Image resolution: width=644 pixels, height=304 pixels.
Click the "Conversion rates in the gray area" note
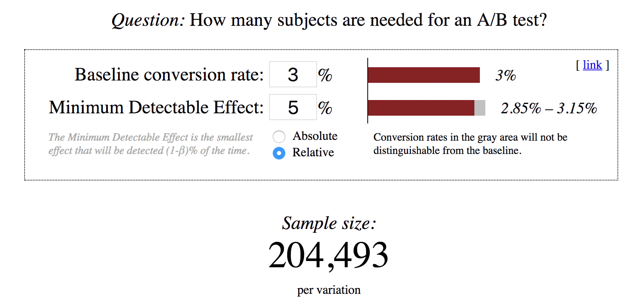point(470,144)
